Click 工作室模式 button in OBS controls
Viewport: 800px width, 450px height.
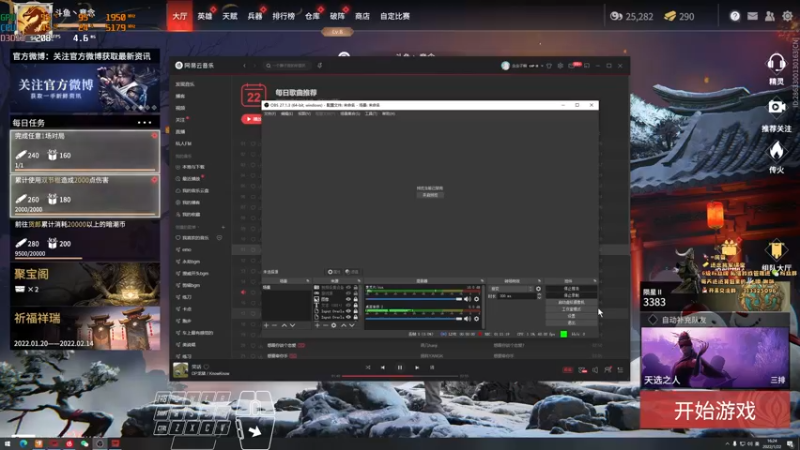pos(571,309)
